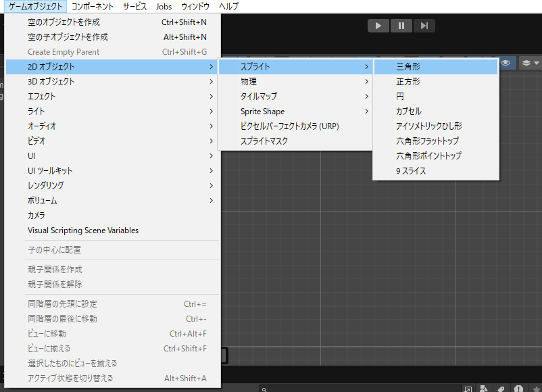
Task: Open the ウィンドウ menu
Action: [x=195, y=6]
